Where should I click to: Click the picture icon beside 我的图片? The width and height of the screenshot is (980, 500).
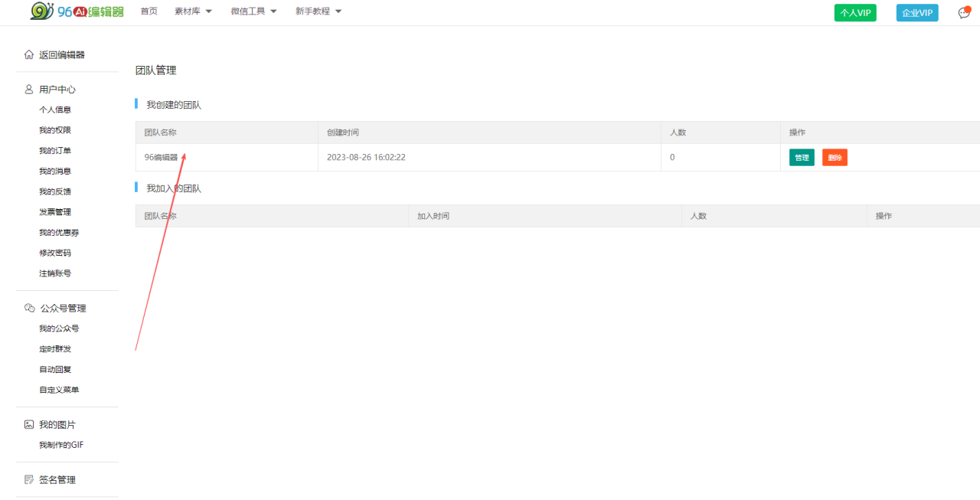point(29,424)
